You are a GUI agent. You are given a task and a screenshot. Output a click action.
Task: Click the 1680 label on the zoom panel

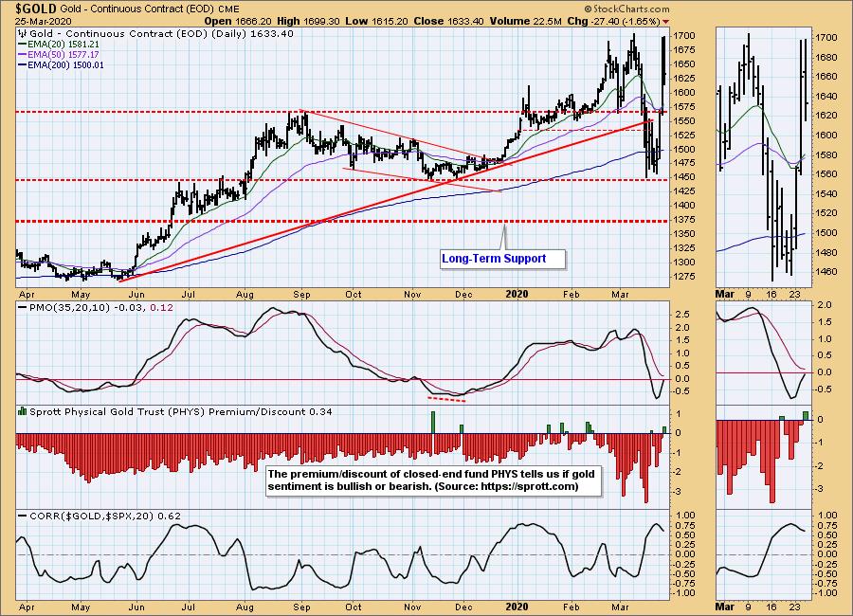tap(826, 57)
